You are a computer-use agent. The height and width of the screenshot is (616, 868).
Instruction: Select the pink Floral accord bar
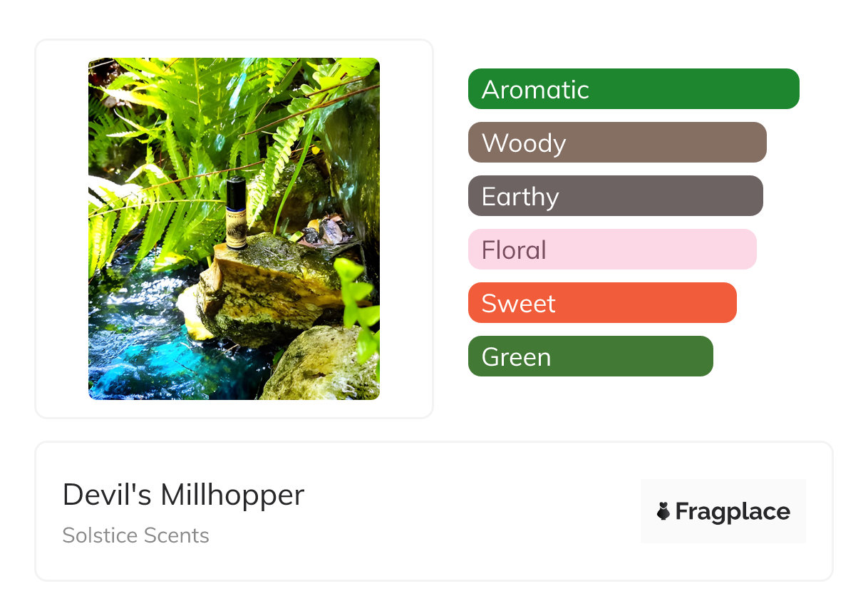[x=612, y=250]
